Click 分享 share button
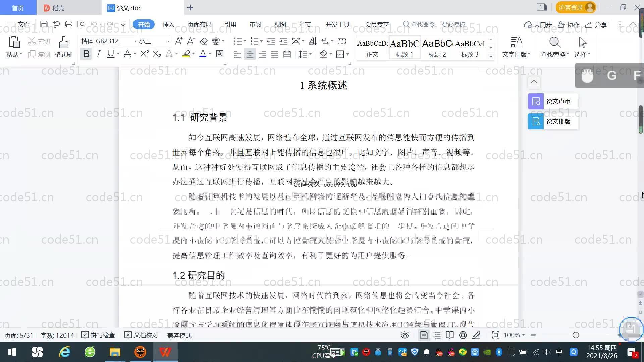644x362 pixels. point(596,25)
